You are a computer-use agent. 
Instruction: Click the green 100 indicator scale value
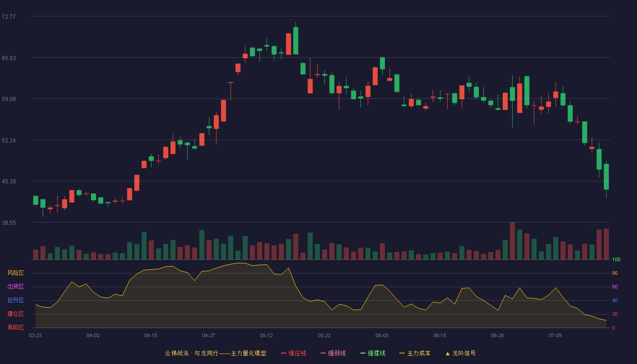pyautogui.click(x=616, y=259)
